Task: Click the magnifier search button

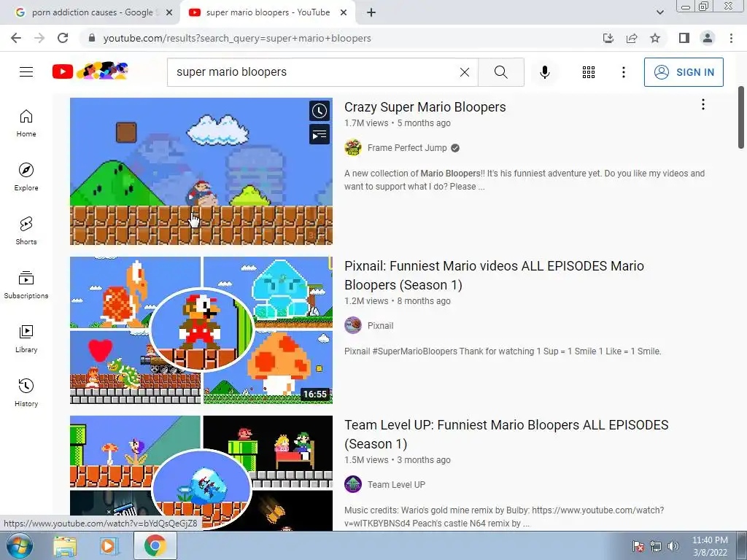Action: (x=500, y=72)
